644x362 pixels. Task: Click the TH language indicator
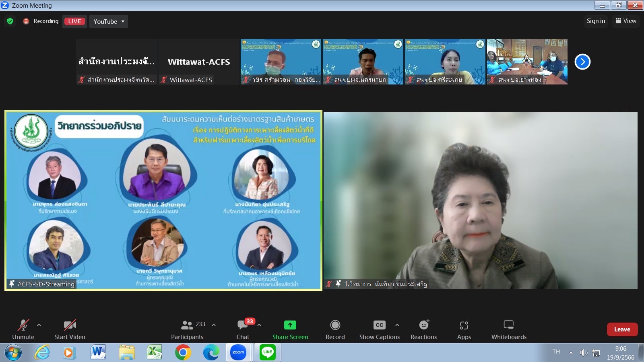pyautogui.click(x=556, y=352)
